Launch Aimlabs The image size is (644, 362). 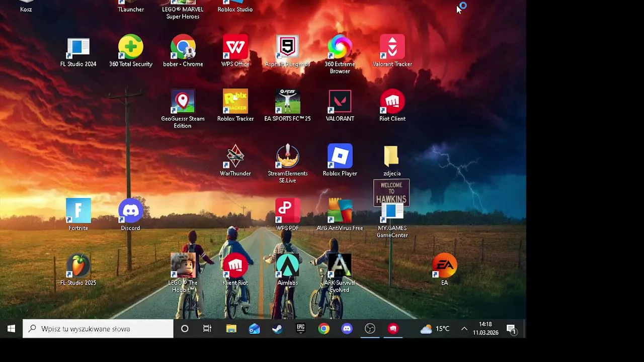click(x=287, y=270)
